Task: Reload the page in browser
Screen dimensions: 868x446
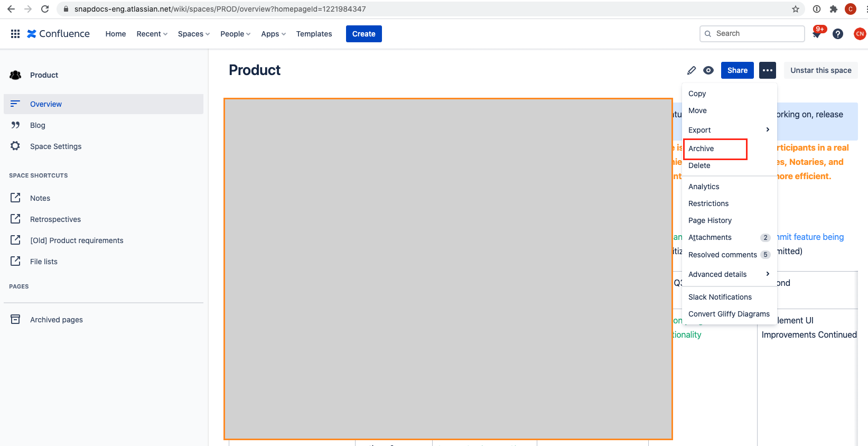Action: tap(45, 9)
